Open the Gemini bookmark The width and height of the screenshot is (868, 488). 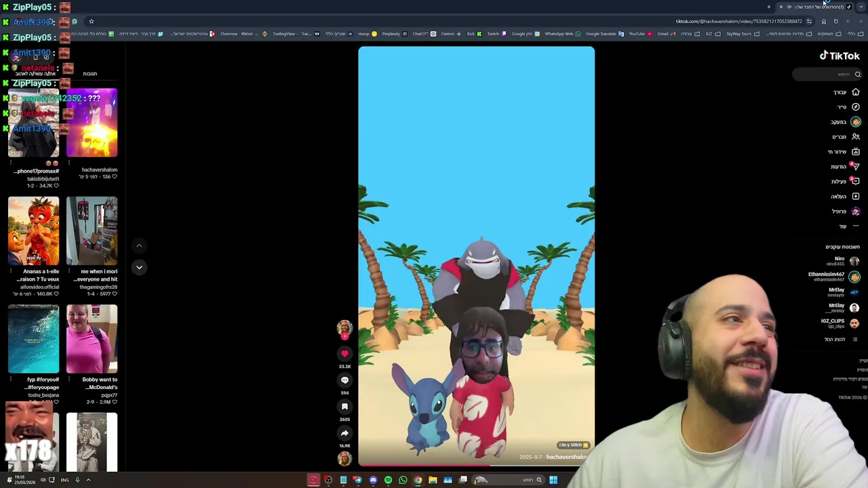pyautogui.click(x=451, y=34)
